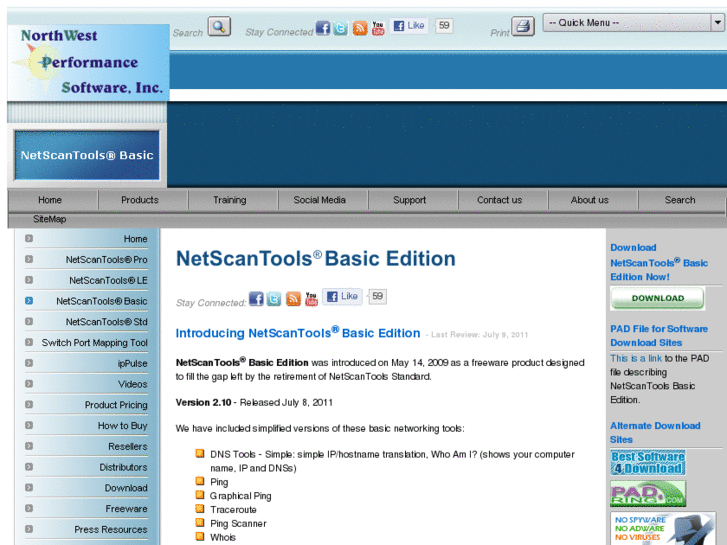Screen dimensions: 727x545
Task: Click 'Graphical Ping' list item text
Action: click(x=241, y=496)
